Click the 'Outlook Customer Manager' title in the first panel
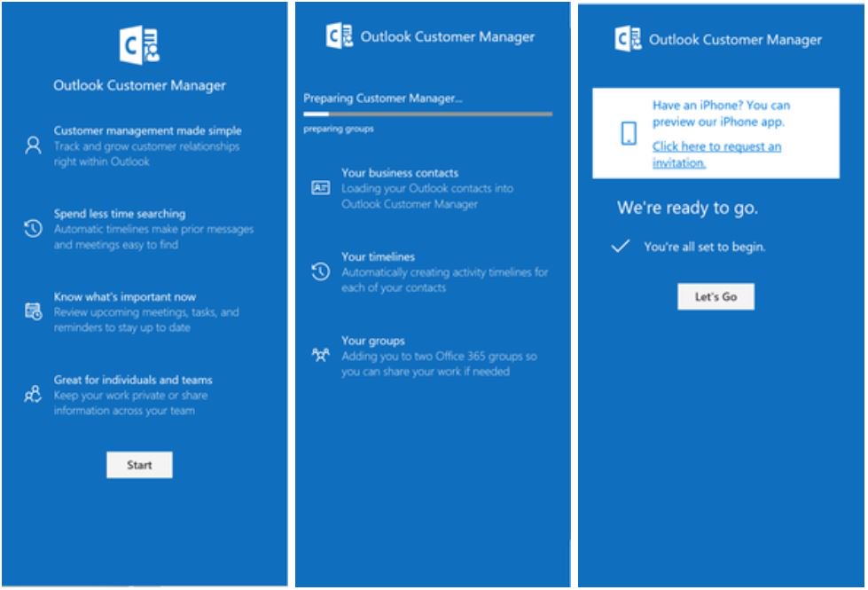This screenshot has width=868, height=590. point(139,85)
